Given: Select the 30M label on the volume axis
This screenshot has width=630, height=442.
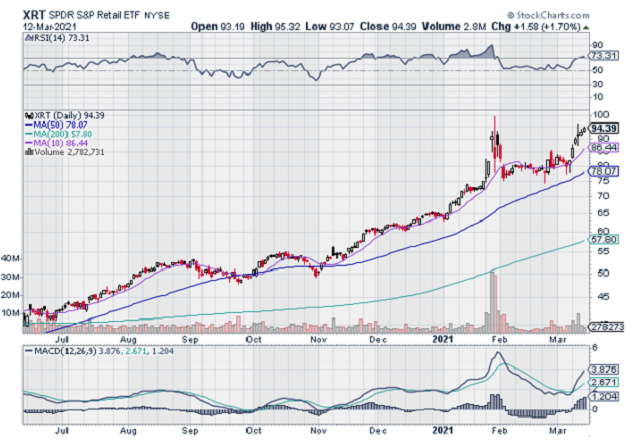Looking at the screenshot, I should 10,277.
